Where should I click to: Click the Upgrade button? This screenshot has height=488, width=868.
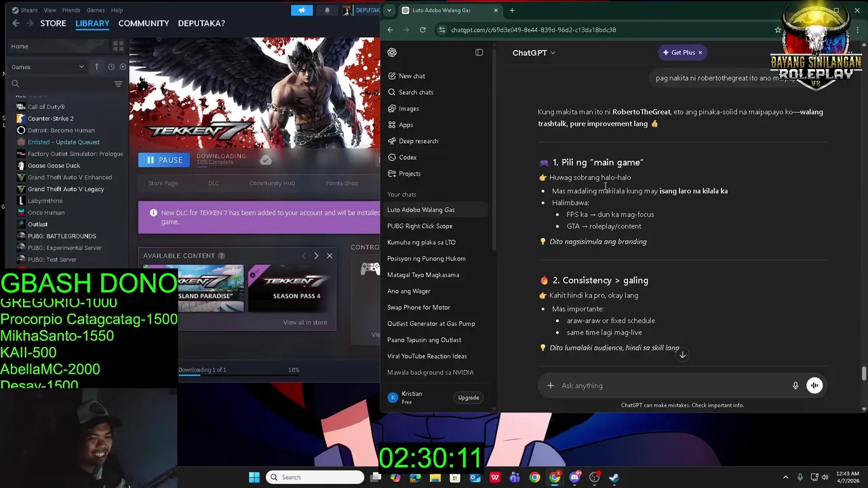coord(469,398)
